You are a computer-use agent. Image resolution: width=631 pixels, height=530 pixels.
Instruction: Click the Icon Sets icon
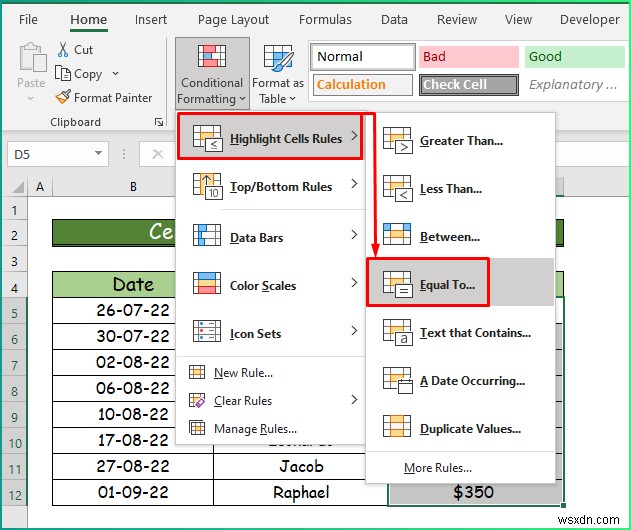[x=207, y=331]
